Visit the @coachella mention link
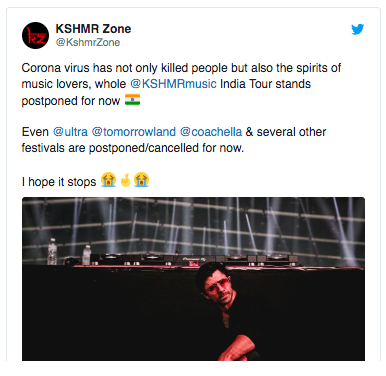 (x=211, y=132)
